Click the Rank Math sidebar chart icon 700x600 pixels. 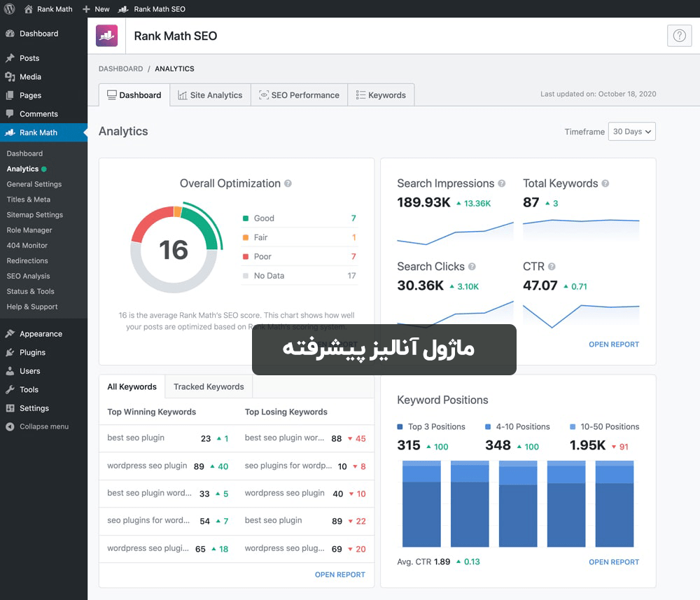tap(10, 132)
